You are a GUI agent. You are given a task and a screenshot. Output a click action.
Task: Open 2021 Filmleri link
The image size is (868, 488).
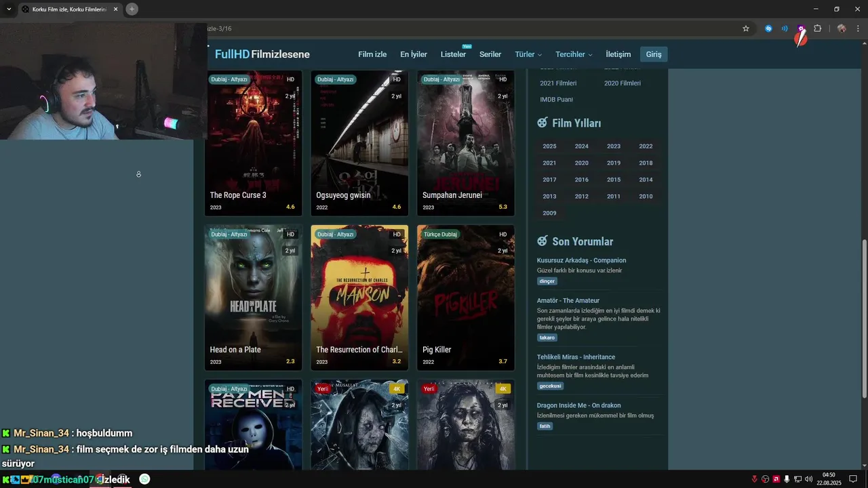[x=558, y=83]
